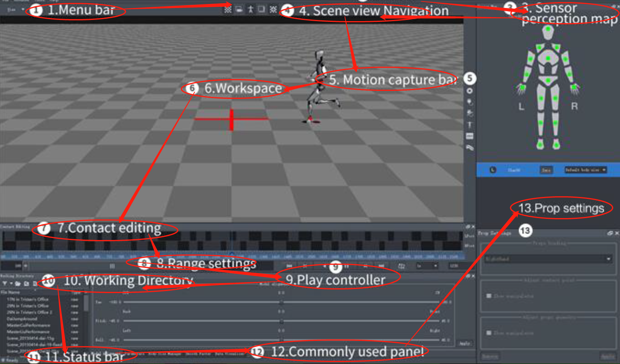Click the camera view icon in scene toolbar
Image resolution: width=620 pixels, height=364 pixels.
[x=239, y=9]
